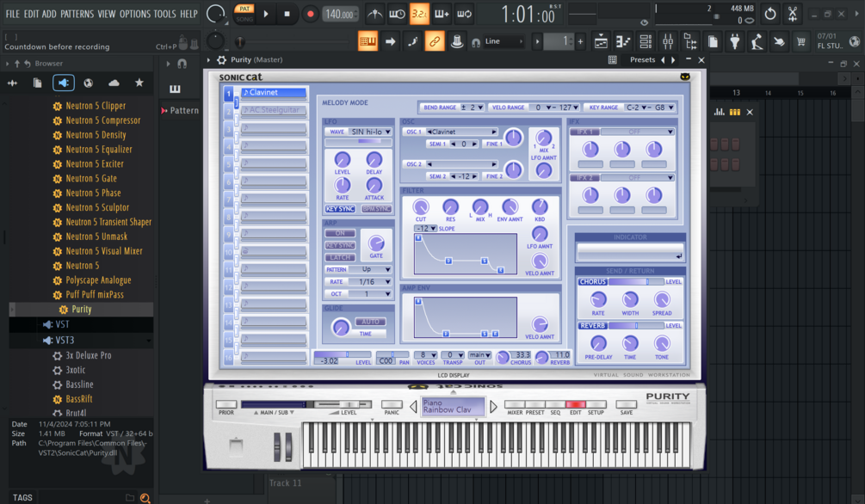Open the EDIT menu
Viewport: 865px width, 504px height.
coord(31,14)
